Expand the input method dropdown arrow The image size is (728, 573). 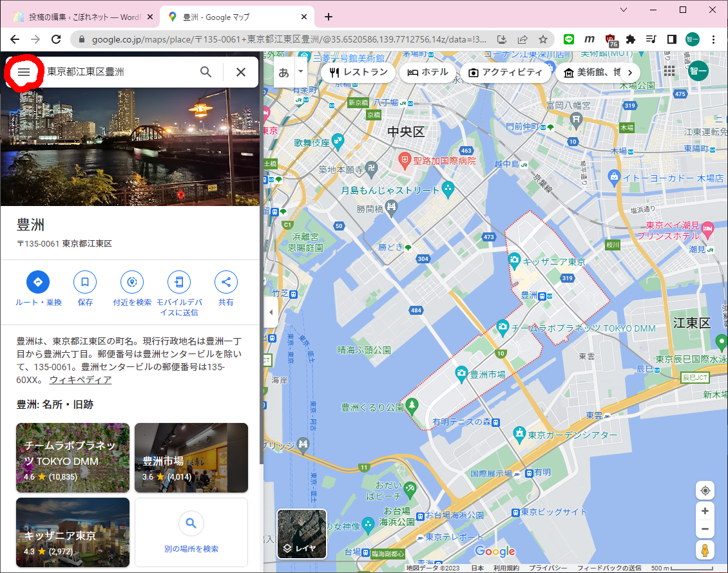click(300, 72)
